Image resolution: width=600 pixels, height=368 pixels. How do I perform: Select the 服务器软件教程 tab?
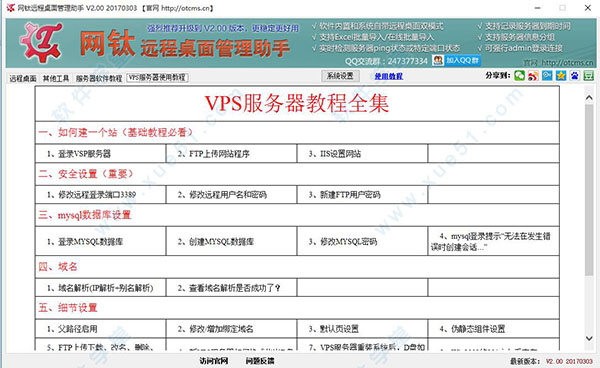pos(99,78)
